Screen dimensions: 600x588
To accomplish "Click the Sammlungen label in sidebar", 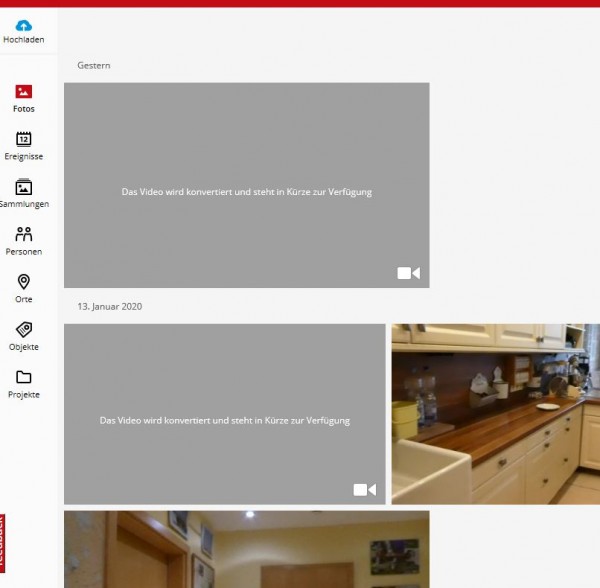I will coord(24,204).
